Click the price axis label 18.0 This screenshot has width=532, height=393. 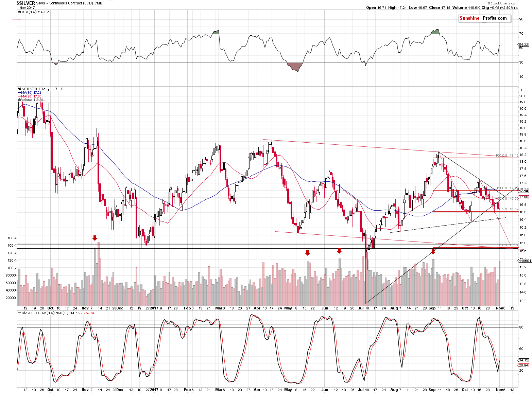pos(523,162)
